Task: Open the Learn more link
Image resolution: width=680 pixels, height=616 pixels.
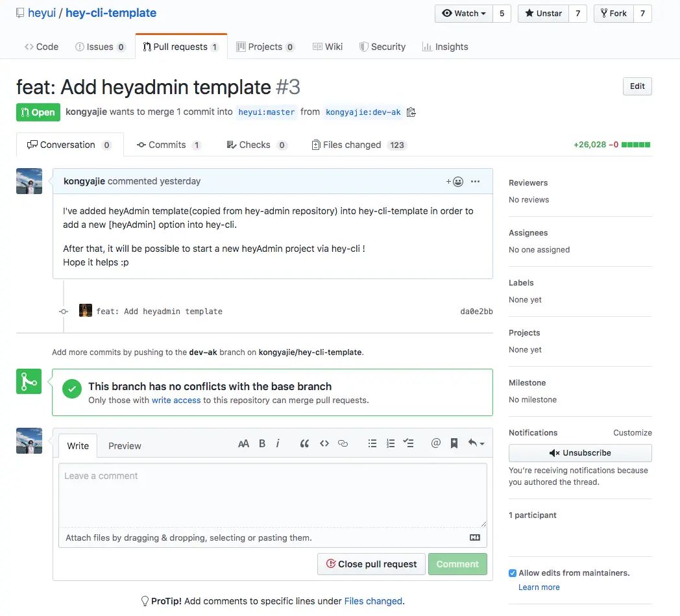Action: 539,587
